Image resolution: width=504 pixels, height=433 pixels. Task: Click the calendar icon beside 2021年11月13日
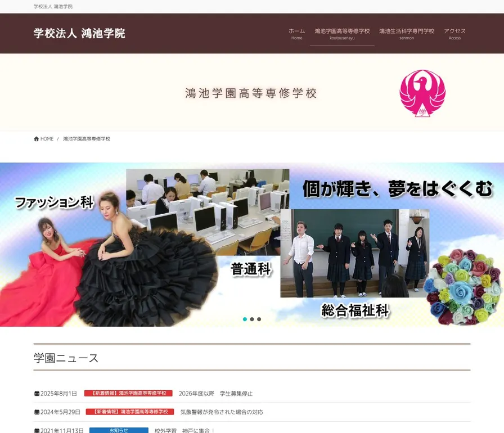click(37, 430)
